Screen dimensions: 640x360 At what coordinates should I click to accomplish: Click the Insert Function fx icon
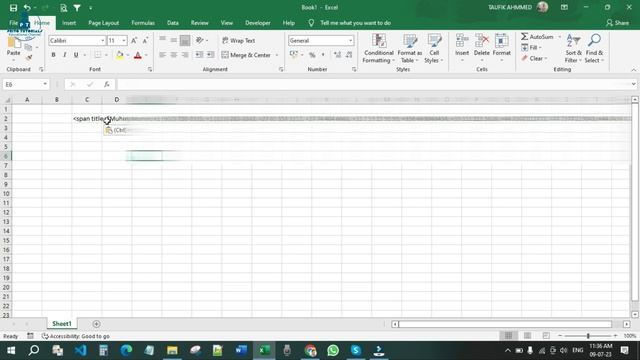click(107, 84)
